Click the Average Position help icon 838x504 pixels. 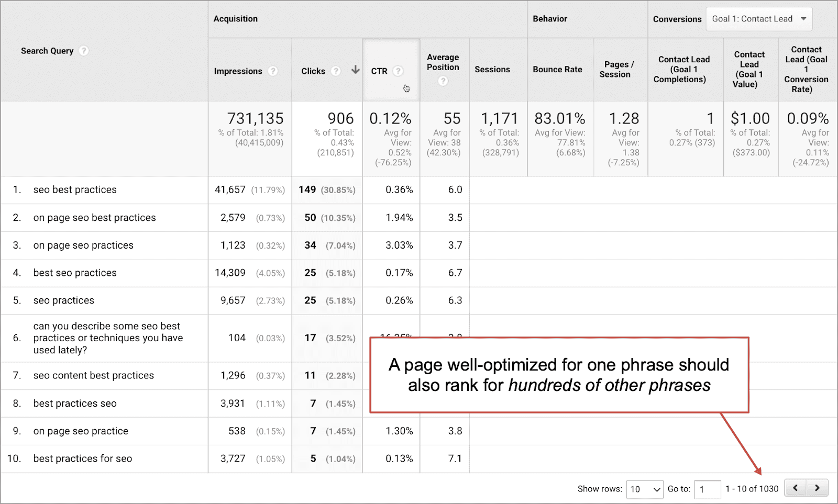[x=443, y=81]
